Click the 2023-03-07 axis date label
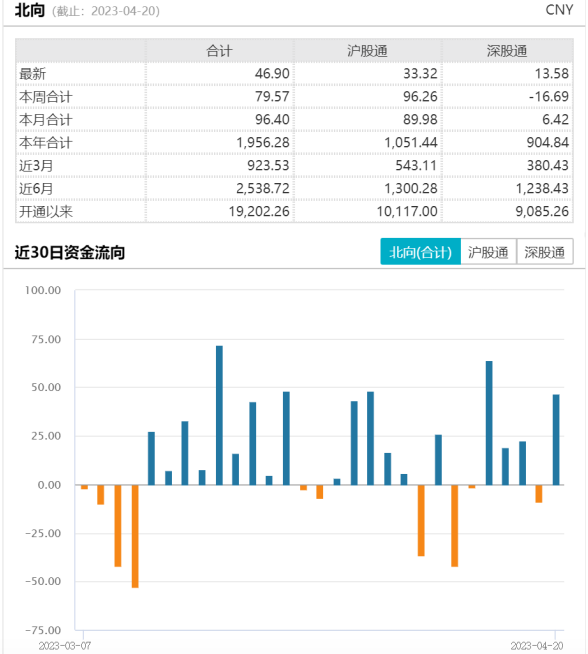This screenshot has height=654, width=588. click(x=65, y=646)
